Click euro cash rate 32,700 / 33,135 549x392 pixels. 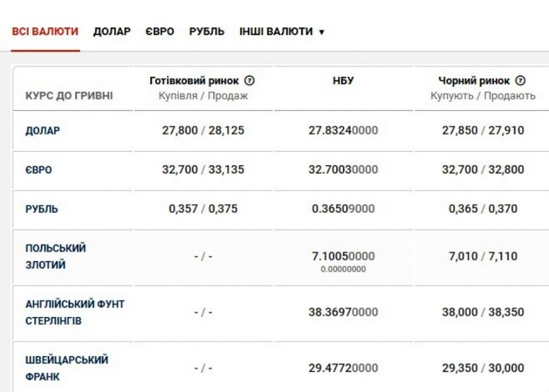tap(203, 169)
